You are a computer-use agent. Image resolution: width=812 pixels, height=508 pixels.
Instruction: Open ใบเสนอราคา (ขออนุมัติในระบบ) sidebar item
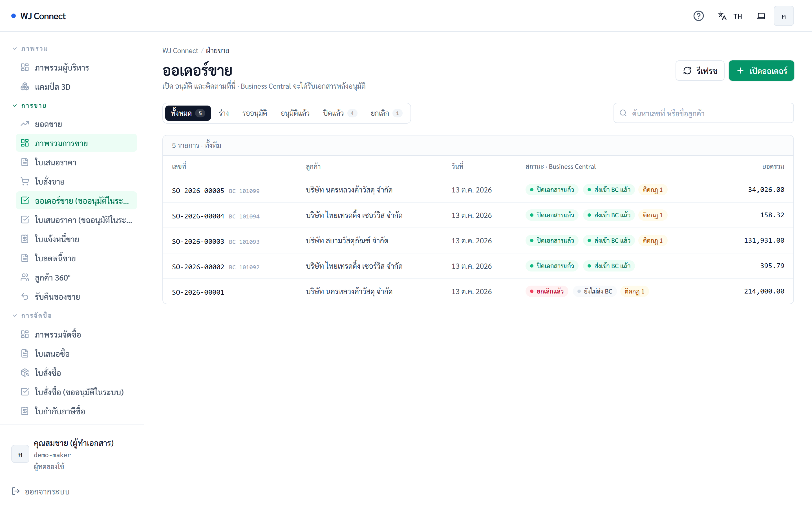76,220
